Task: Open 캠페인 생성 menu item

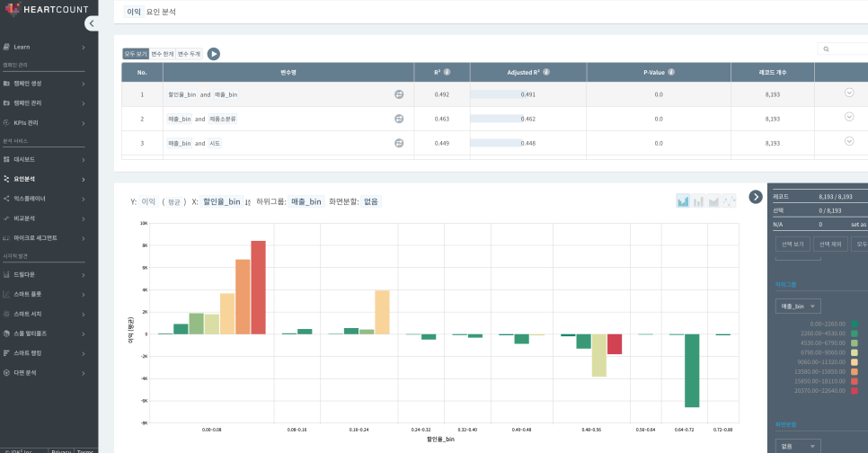Action: pos(44,84)
